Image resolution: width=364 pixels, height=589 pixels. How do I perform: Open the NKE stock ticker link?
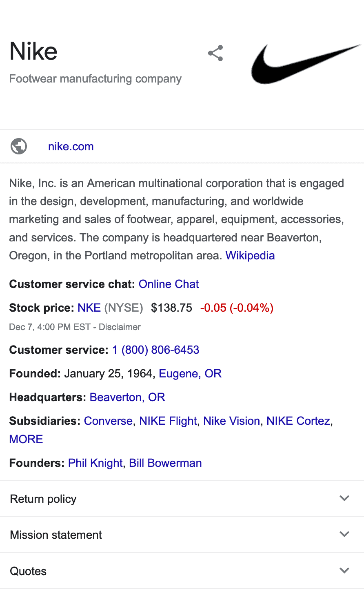pos(89,308)
